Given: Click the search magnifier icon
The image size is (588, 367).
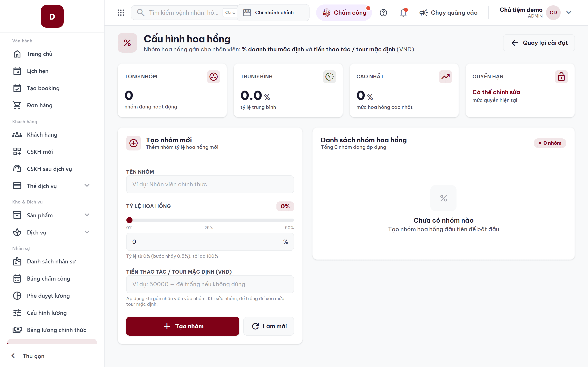Looking at the screenshot, I should tap(141, 13).
